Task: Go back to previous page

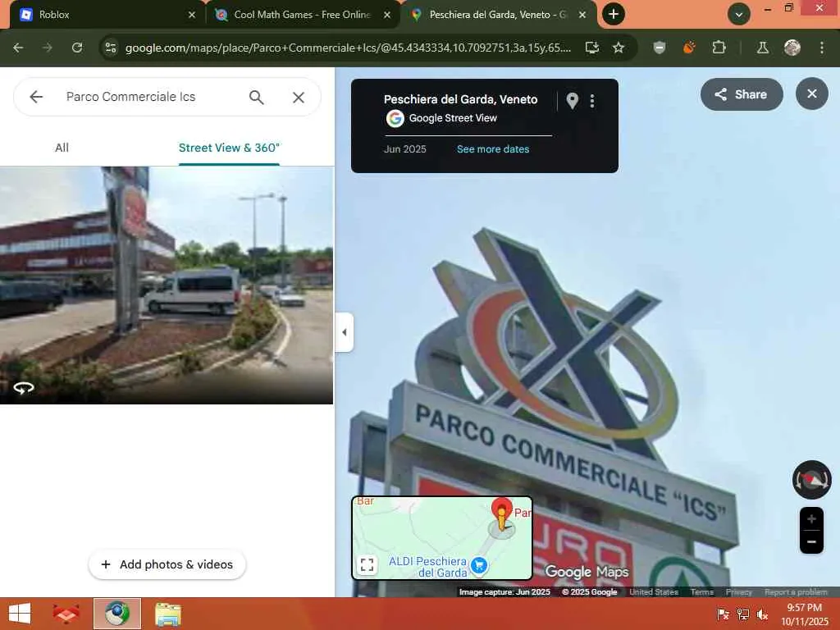Action: coord(18,48)
